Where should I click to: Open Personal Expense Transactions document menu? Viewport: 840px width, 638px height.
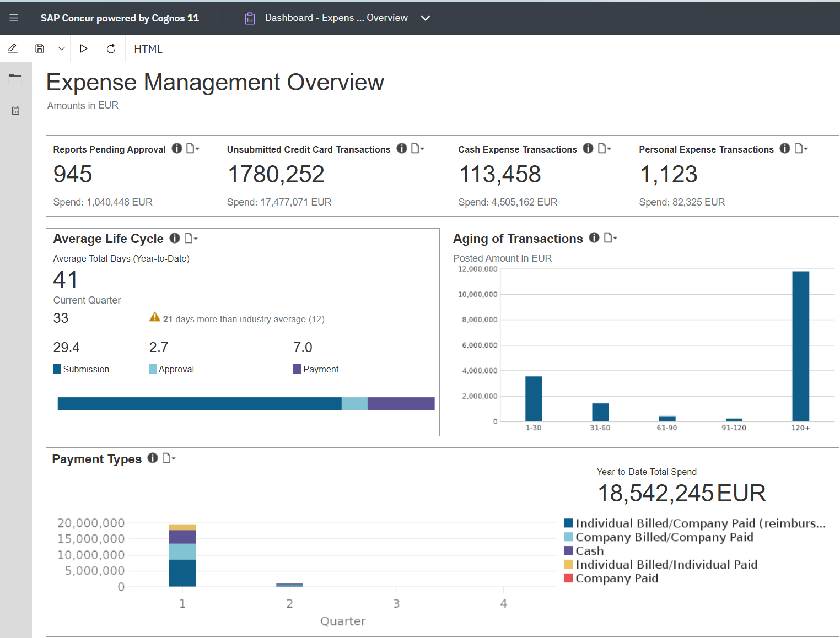pos(801,149)
